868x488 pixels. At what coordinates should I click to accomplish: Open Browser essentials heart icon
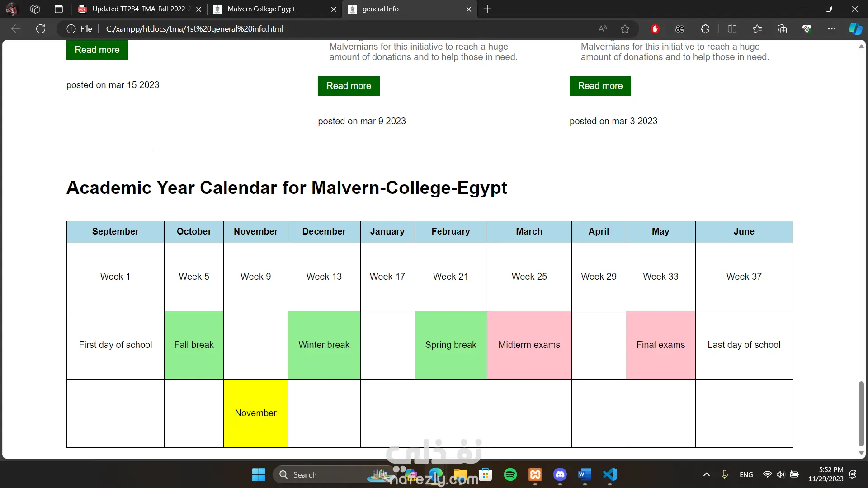[807, 29]
